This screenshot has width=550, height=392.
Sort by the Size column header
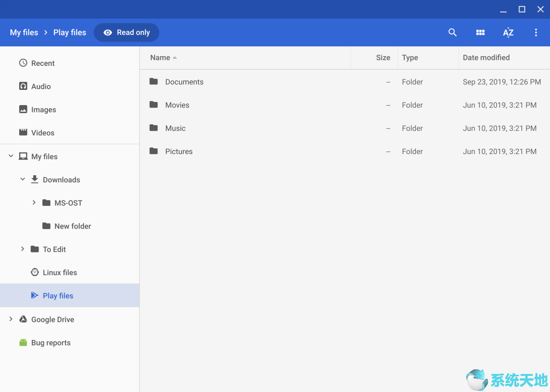point(383,58)
